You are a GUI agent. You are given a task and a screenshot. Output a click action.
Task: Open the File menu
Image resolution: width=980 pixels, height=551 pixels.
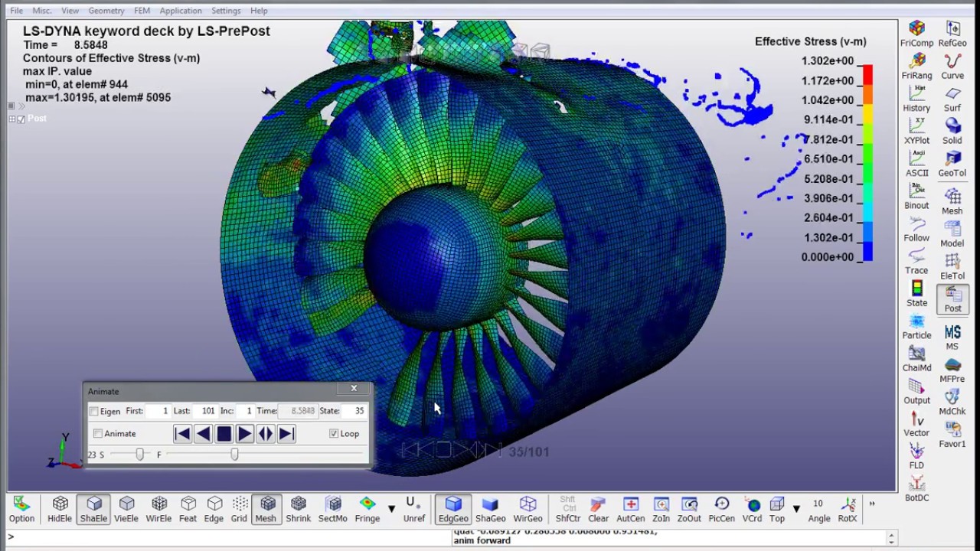point(16,11)
